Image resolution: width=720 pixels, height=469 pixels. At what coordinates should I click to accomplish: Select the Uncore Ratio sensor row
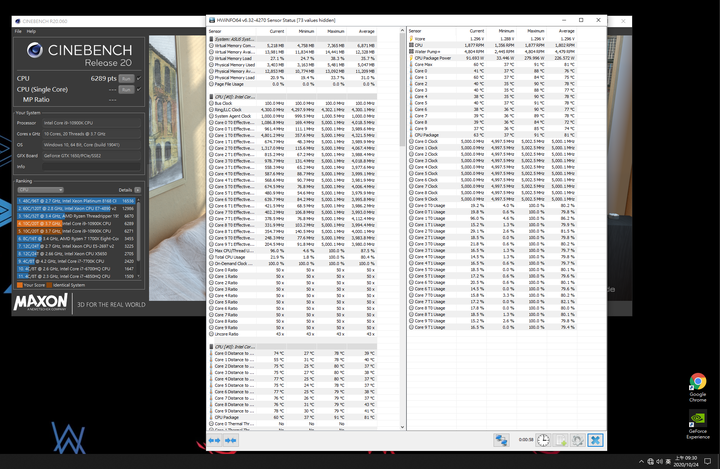[293, 334]
